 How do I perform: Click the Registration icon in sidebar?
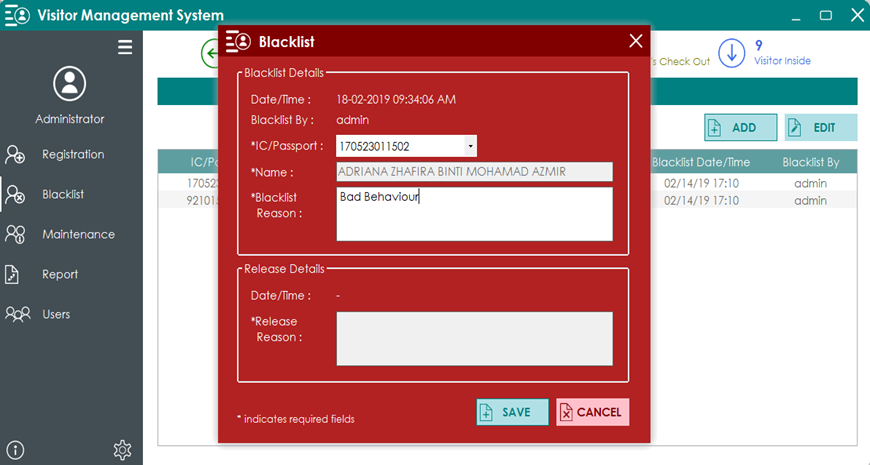(16, 155)
